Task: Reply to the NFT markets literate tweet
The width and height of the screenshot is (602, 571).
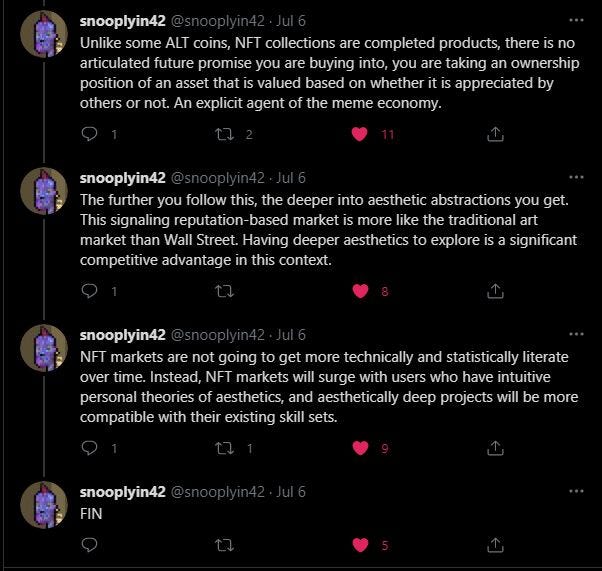Action: (x=89, y=448)
